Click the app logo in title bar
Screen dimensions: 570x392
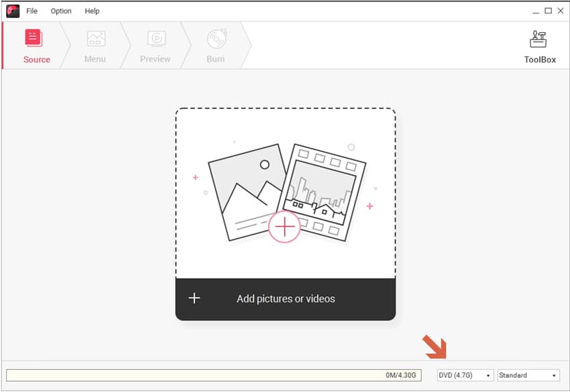pos(13,11)
